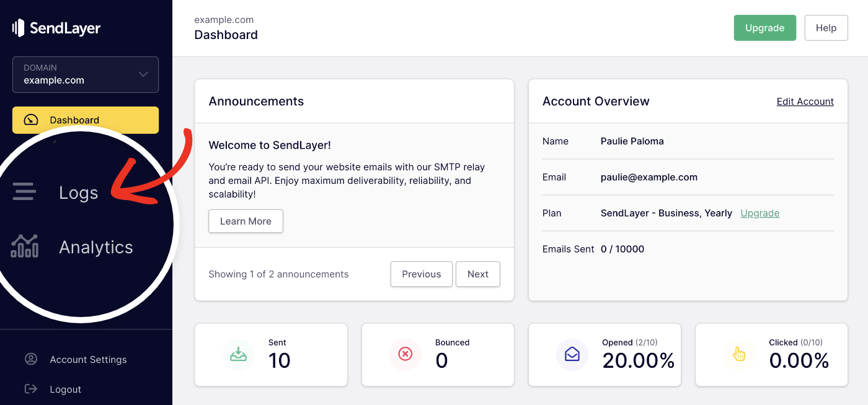
Task: Expand the example.com domain selector
Action: (x=85, y=74)
